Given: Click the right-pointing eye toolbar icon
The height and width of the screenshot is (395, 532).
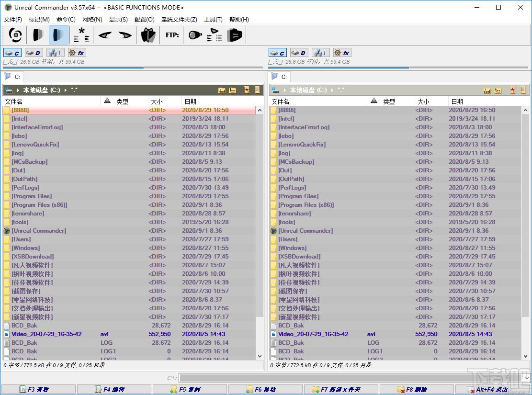Looking at the screenshot, I should (x=125, y=35).
